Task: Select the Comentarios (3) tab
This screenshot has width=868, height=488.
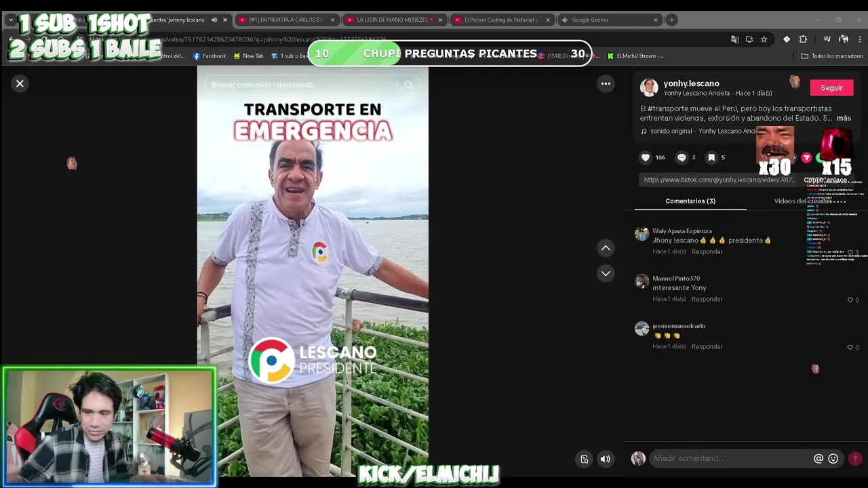Action: pos(690,201)
